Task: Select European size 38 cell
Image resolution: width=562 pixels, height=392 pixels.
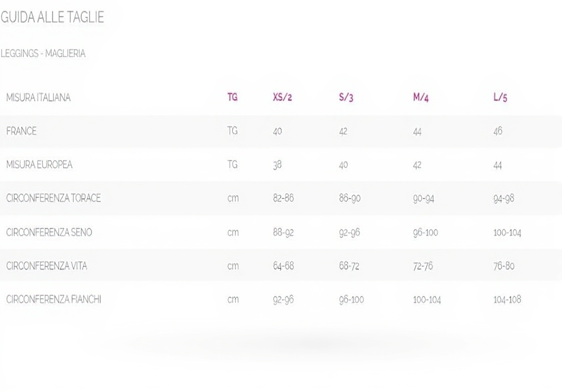Action: [x=277, y=165]
